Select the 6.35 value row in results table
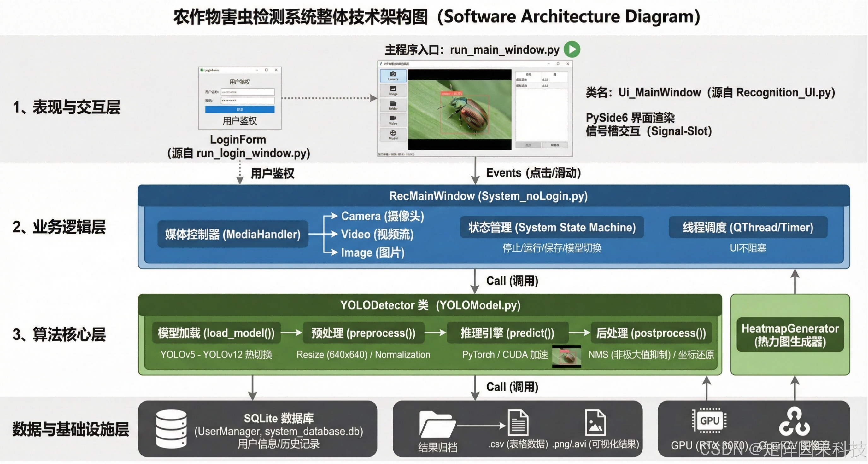 [x=541, y=86]
